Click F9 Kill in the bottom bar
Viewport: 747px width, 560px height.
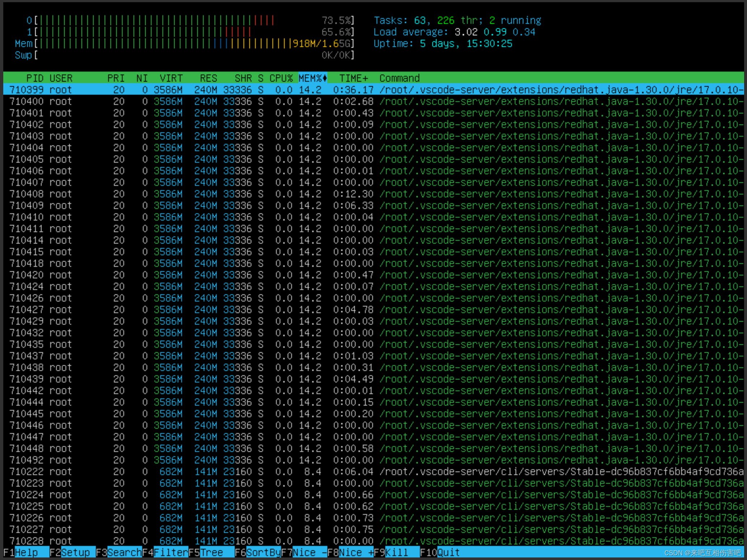point(396,552)
